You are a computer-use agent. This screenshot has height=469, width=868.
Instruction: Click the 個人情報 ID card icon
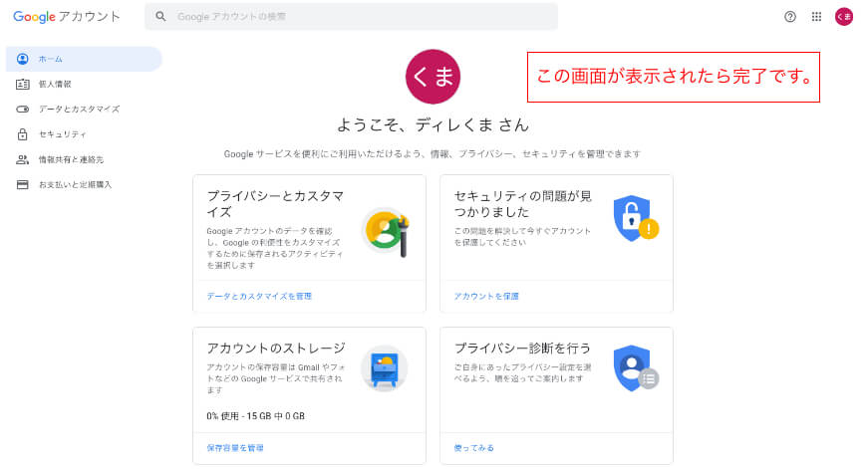point(23,84)
